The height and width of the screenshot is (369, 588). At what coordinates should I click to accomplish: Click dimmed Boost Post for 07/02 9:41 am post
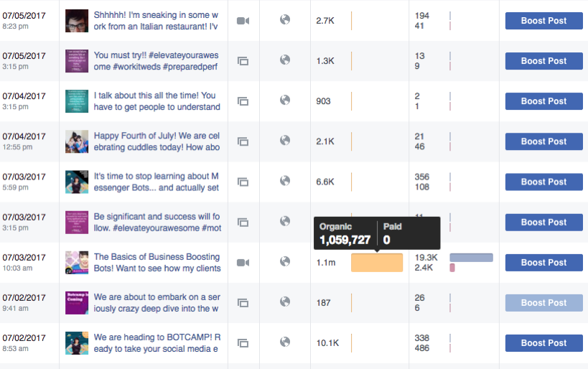[x=543, y=303]
